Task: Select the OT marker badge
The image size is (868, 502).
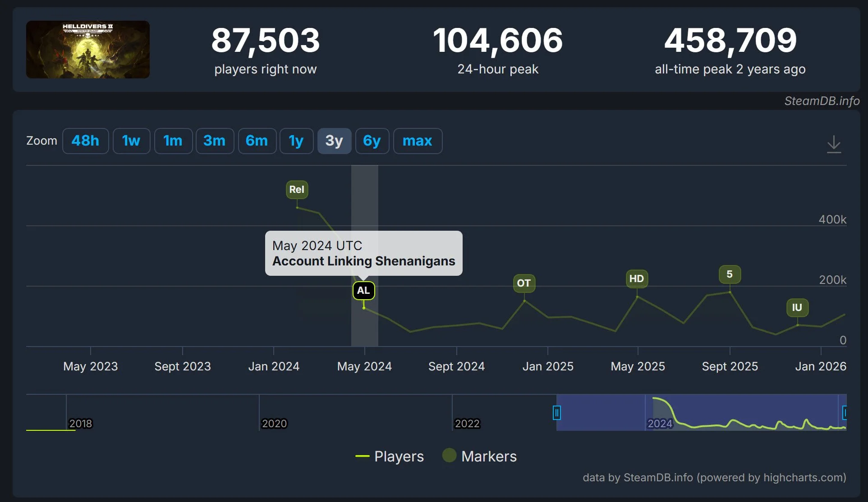Action: tap(524, 283)
